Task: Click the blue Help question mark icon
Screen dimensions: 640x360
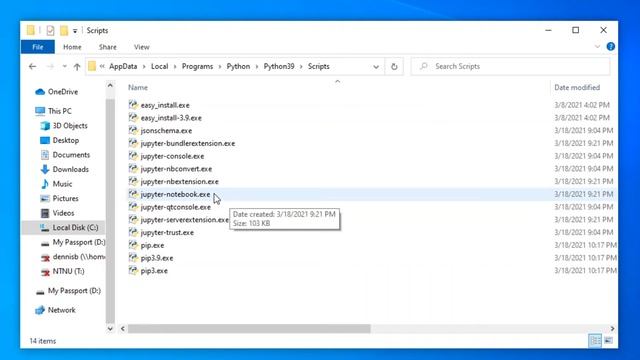Action: click(611, 47)
